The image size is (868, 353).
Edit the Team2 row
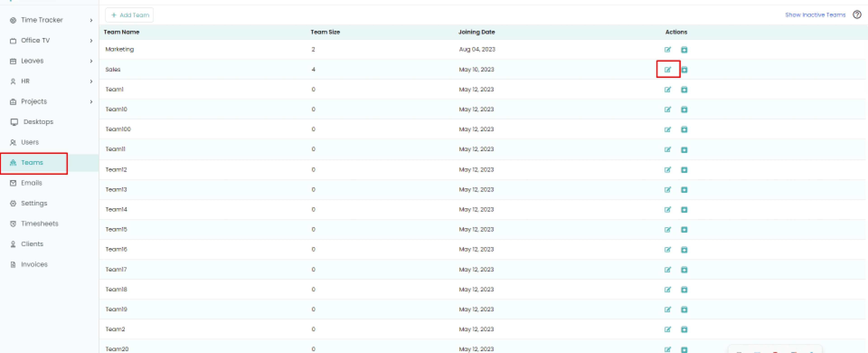coord(668,329)
